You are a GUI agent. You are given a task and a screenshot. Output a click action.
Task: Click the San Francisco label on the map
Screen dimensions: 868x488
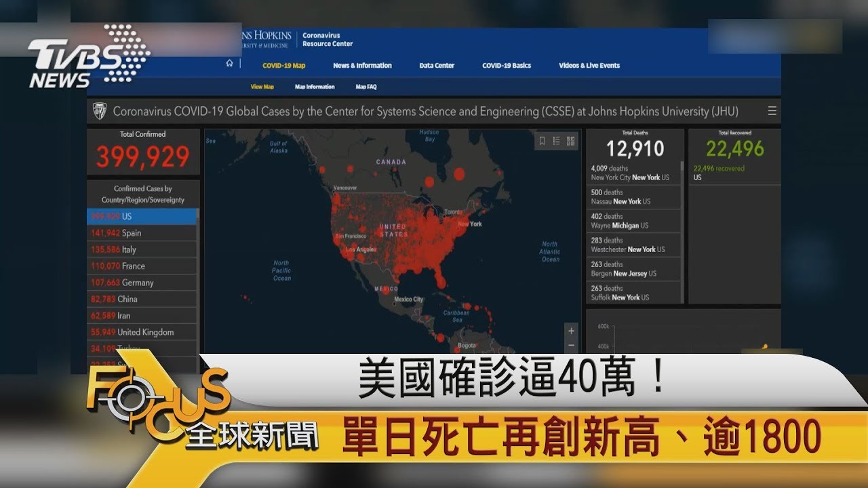coord(350,236)
